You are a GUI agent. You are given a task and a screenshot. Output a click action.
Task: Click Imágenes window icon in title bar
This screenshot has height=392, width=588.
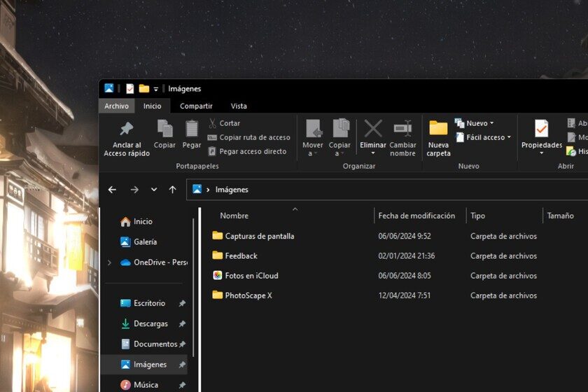(108, 88)
